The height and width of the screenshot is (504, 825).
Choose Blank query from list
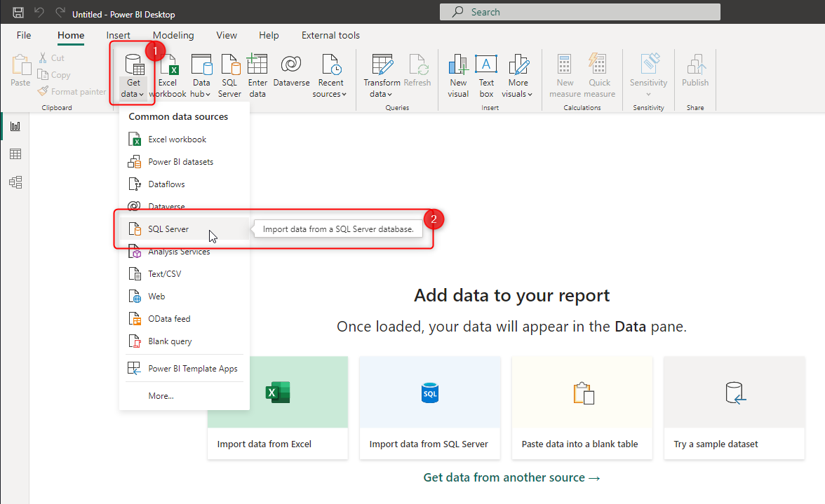coord(184,341)
